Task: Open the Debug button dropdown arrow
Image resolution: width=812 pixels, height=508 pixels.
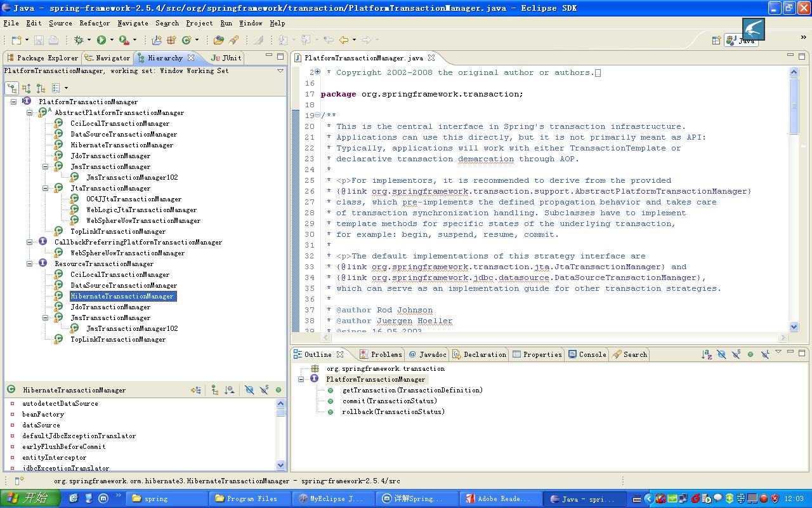Action: [89, 40]
